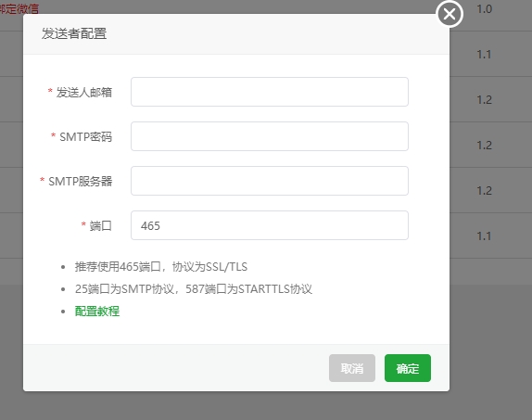The height and width of the screenshot is (420, 532).
Task: Click the 发送人邮箱 field label
Action: (83, 92)
